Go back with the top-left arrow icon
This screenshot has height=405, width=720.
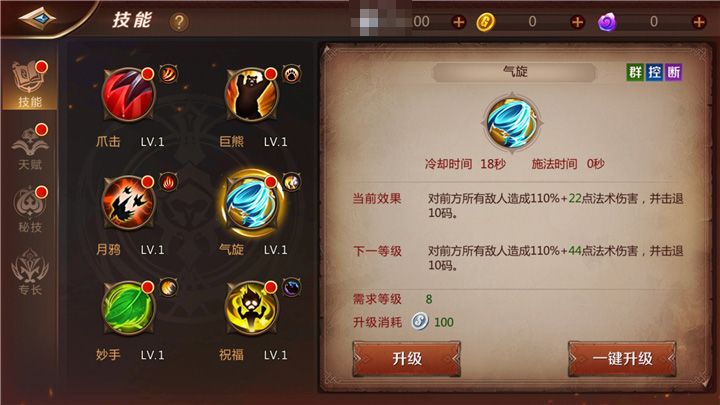tap(37, 18)
